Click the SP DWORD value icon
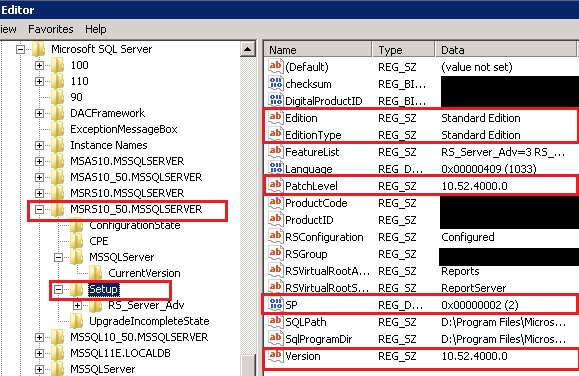 [x=275, y=304]
